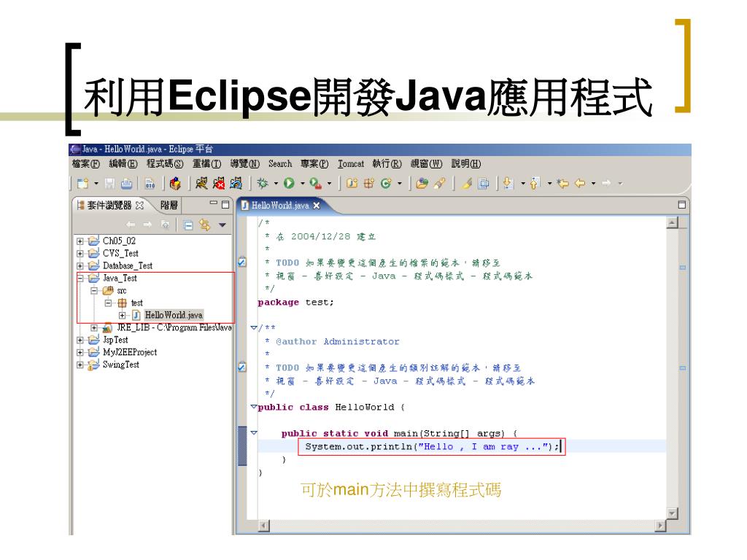The height and width of the screenshot is (560, 747).
Task: Expand the CVS_Test project node
Action: pyautogui.click(x=80, y=254)
